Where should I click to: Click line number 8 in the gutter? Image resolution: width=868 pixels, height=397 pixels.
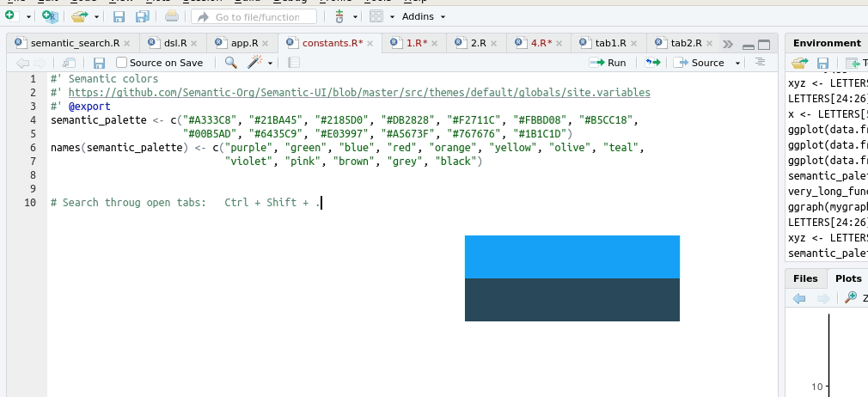point(33,175)
